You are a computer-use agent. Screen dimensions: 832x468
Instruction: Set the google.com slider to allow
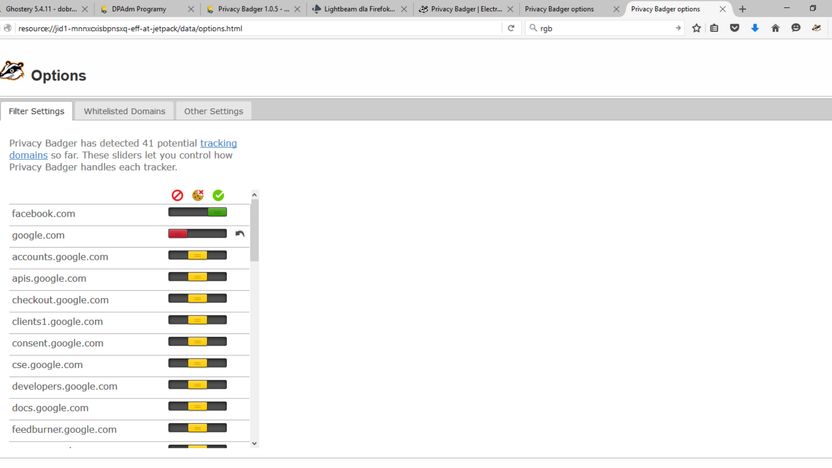[217, 233]
